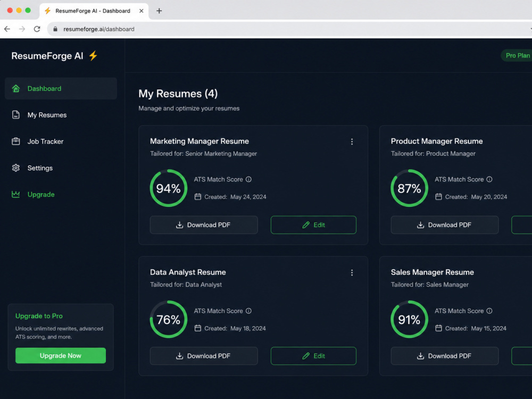Open the Marketing Manager Resume title
This screenshot has height=399, width=532.
[x=199, y=141]
